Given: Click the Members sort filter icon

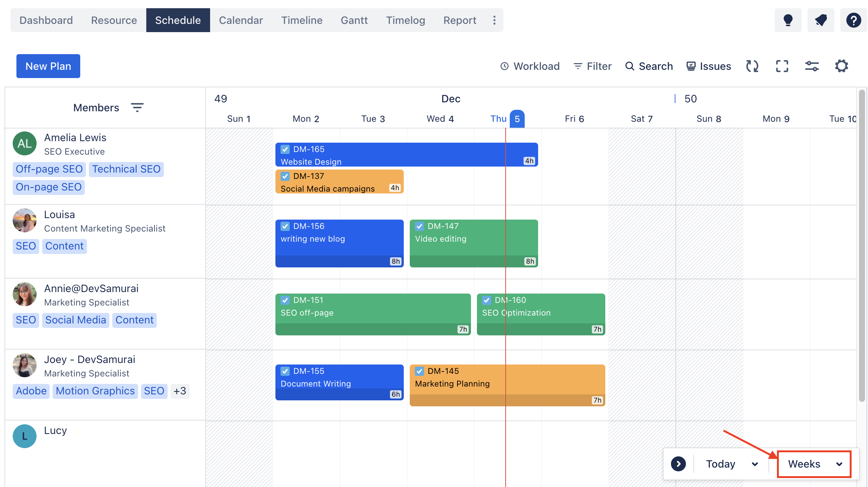Looking at the screenshot, I should [137, 108].
